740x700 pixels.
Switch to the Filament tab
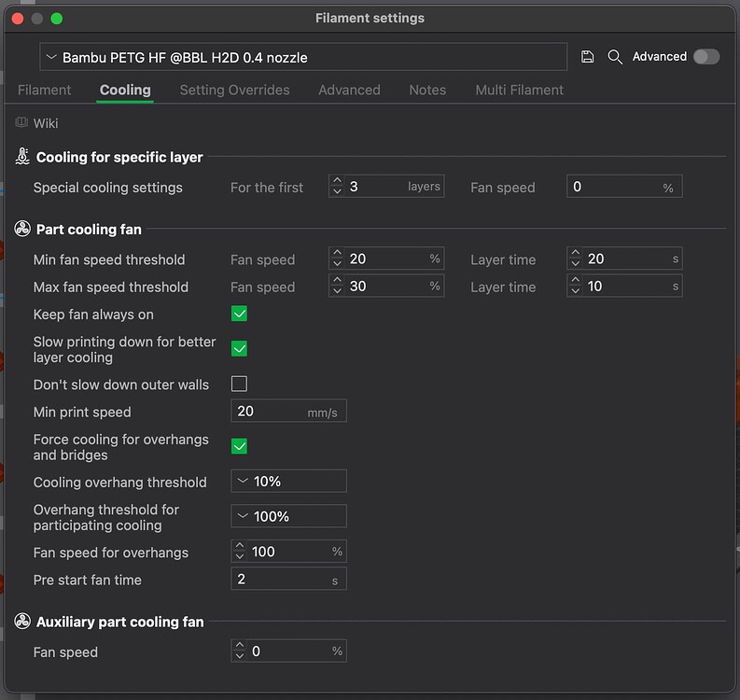click(x=45, y=90)
